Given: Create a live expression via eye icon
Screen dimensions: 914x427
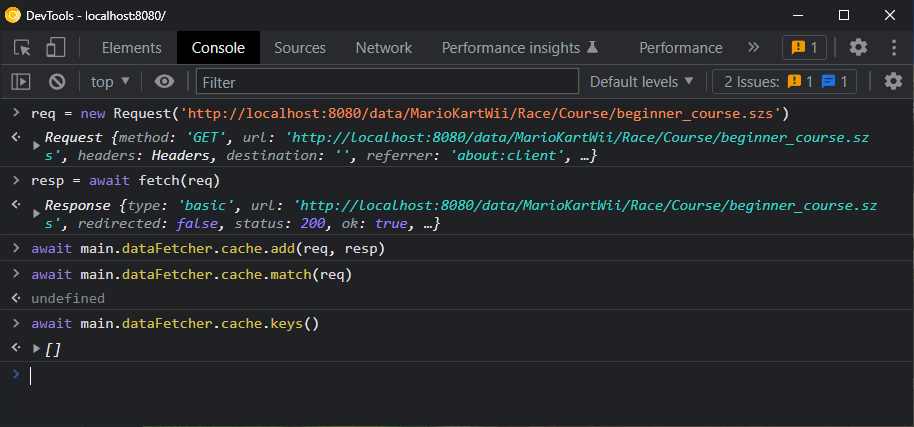Looking at the screenshot, I should click(164, 82).
